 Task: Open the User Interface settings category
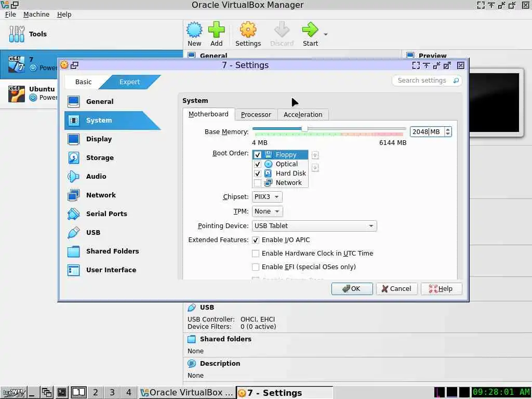click(112, 270)
